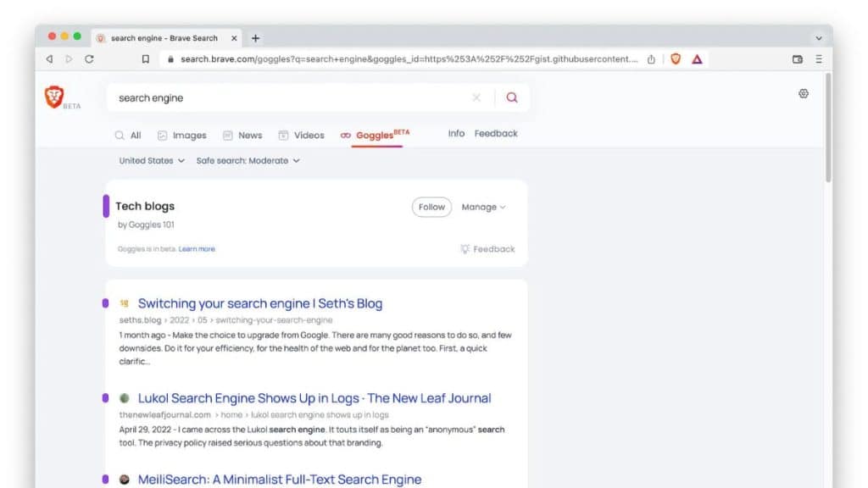Clear the search query with the X
The height and width of the screenshot is (488, 868).
[476, 98]
